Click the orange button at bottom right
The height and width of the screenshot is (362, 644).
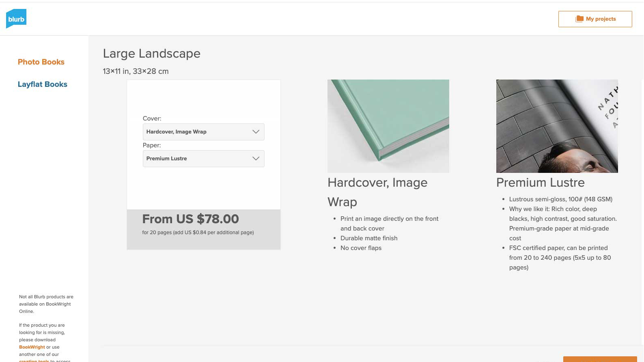600,359
